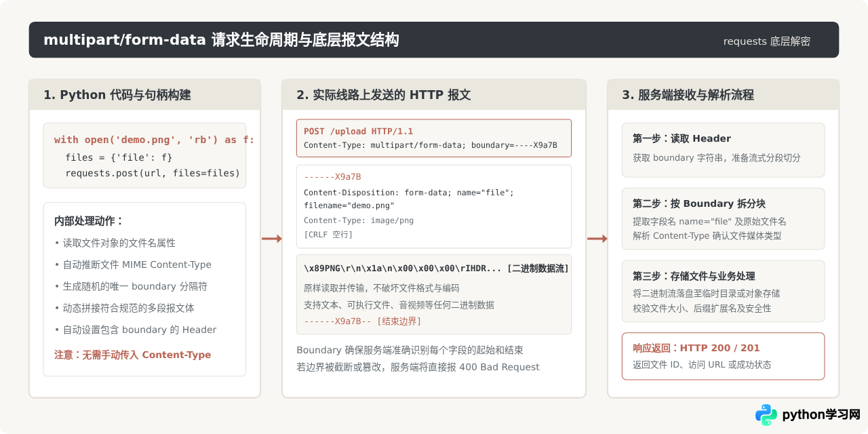Click the red note "注意：无需手动传入 Content-Type"
Image resolution: width=868 pixels, height=434 pixels.
click(133, 355)
